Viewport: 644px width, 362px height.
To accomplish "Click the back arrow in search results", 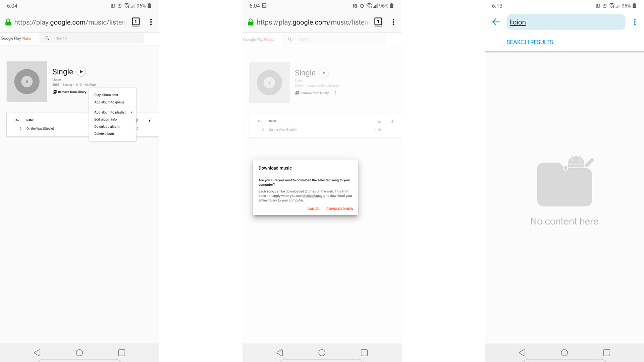I will coord(496,22).
